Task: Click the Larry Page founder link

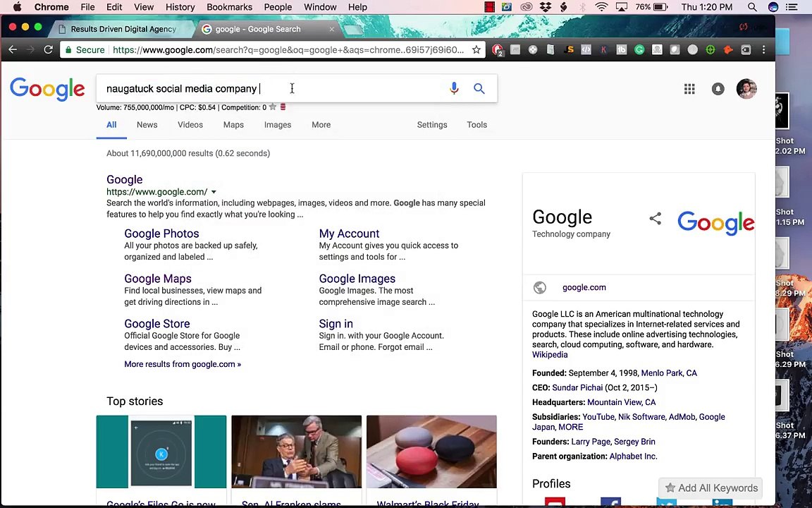Action: click(591, 442)
